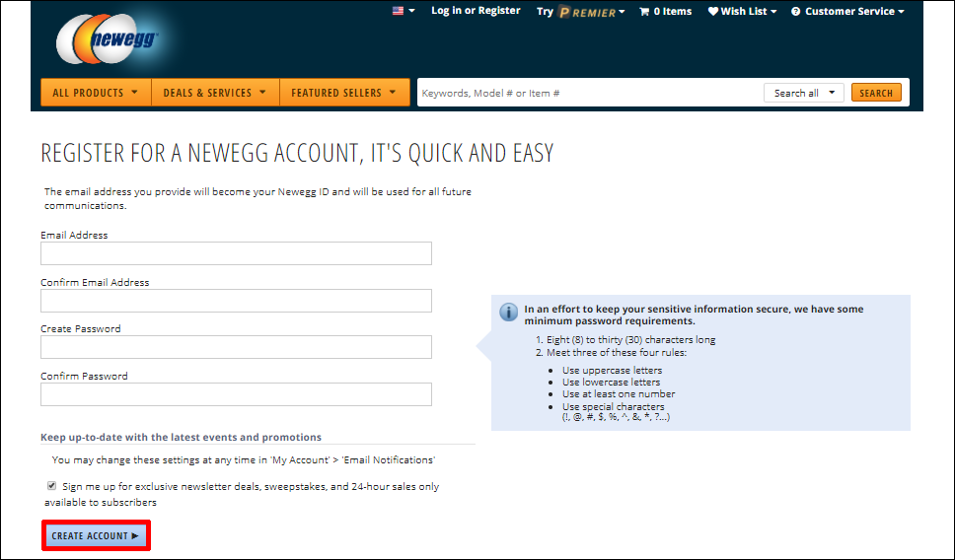Uncheck the newsletter sign-up checkbox
This screenshot has width=955, height=560.
point(51,486)
